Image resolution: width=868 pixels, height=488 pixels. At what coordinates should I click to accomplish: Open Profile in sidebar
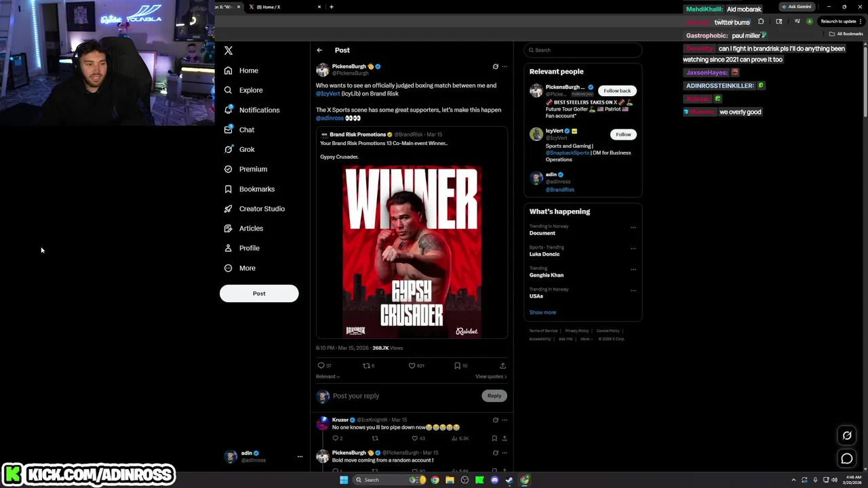[241, 248]
